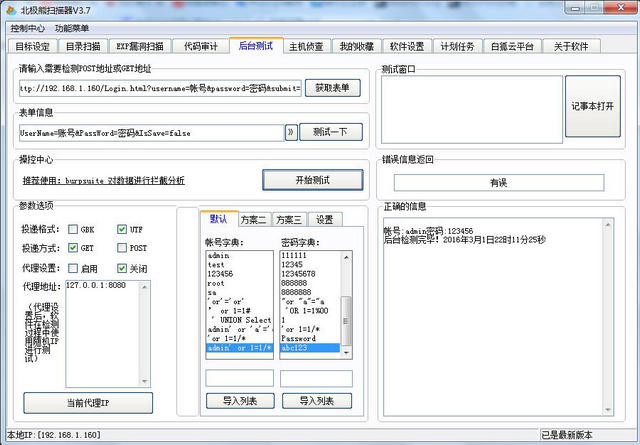Viewport: 640px width, 445px height.
Task: Switch to the EXP漏洞扫描 tab
Action: tap(140, 47)
